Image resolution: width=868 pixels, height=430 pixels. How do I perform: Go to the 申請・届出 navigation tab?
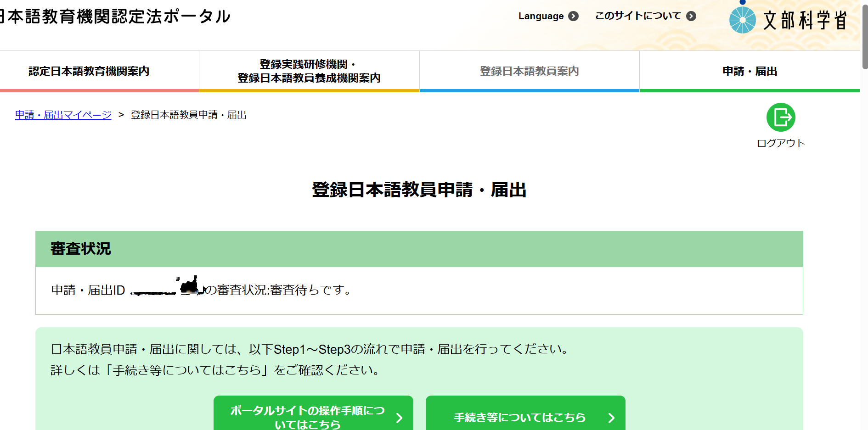(750, 71)
